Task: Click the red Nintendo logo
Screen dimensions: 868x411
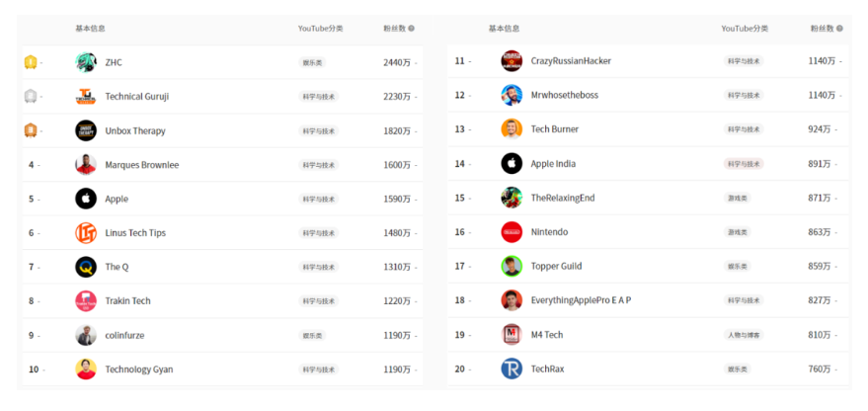Action: [512, 232]
